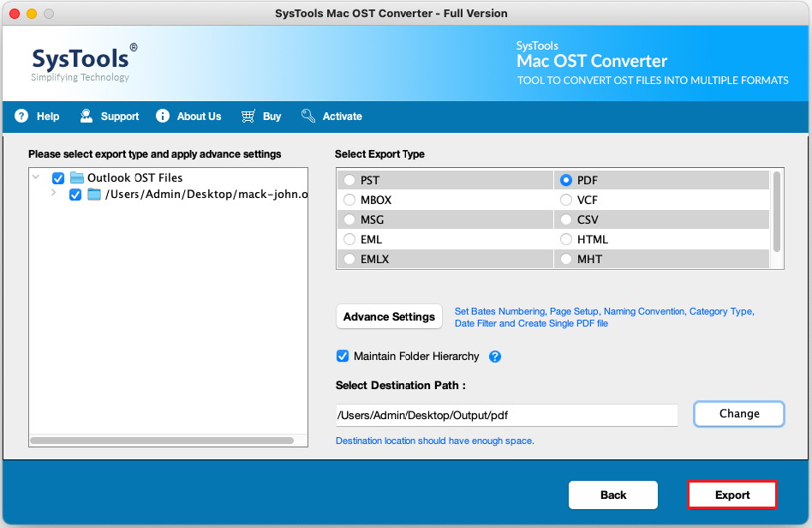
Task: Click the Activate key icon
Action: click(x=308, y=116)
